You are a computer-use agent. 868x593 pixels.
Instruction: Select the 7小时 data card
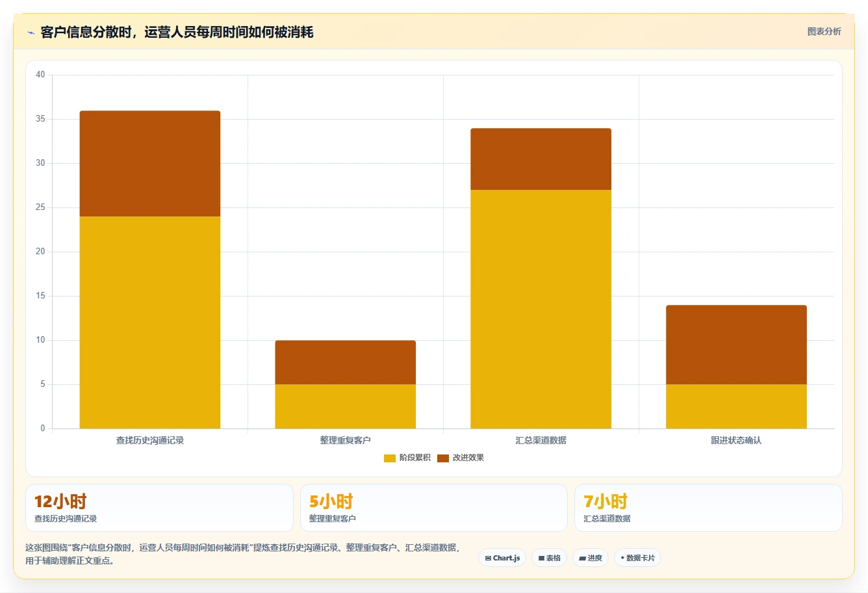coord(708,508)
